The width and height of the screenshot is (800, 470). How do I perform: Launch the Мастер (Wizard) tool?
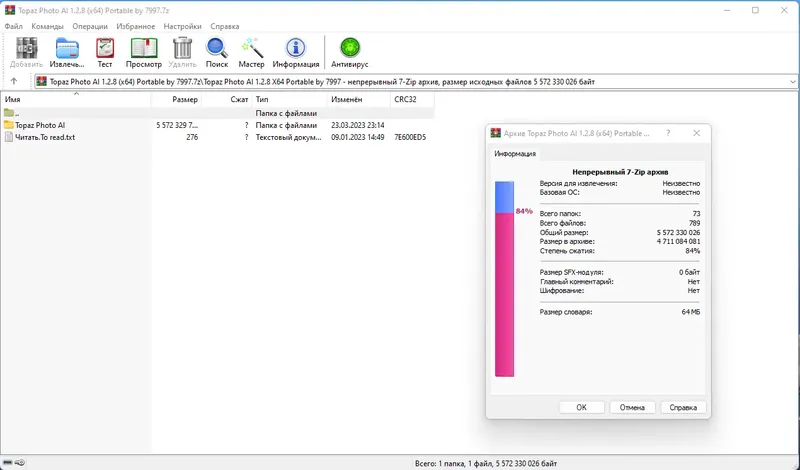click(252, 48)
